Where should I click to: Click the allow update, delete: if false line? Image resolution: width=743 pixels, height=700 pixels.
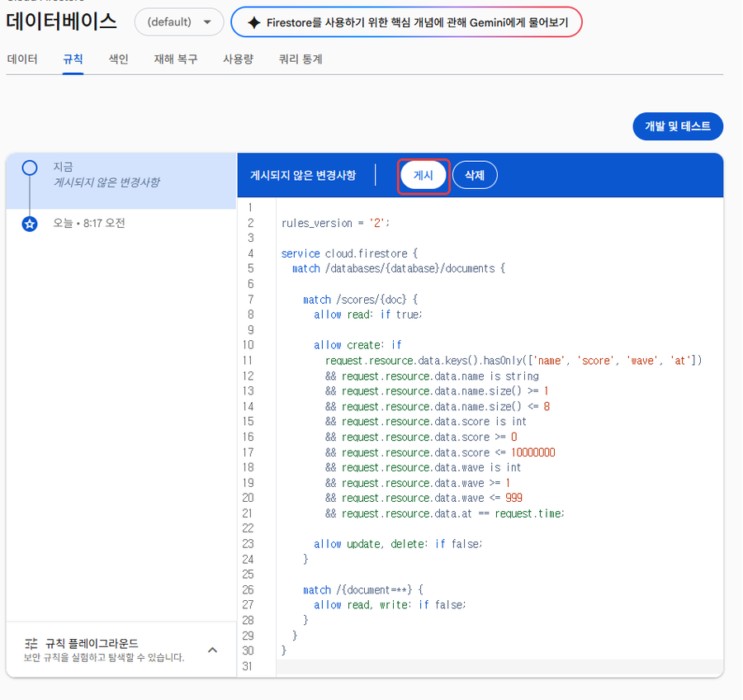point(398,544)
